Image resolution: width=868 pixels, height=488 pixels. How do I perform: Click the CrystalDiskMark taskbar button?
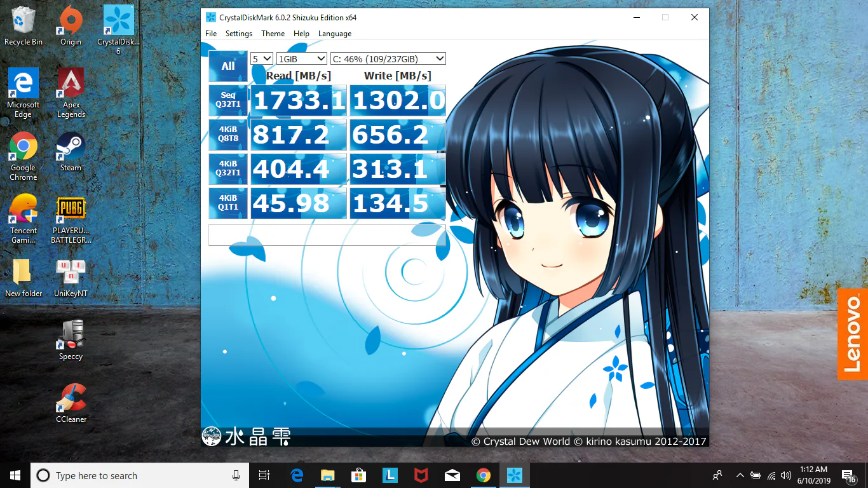[514, 475]
